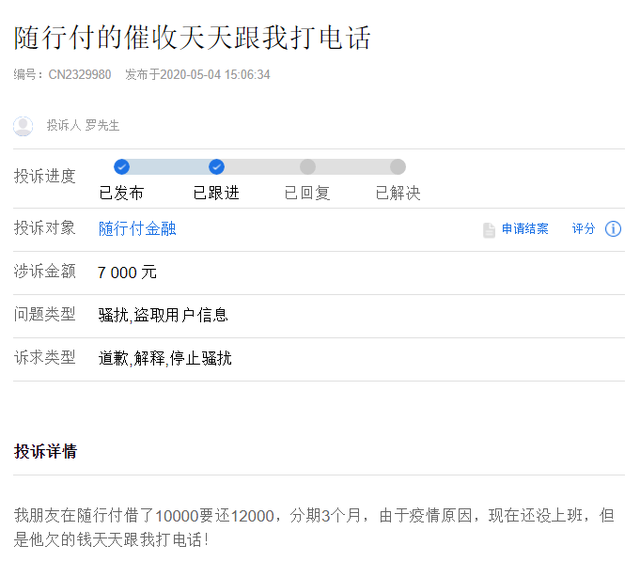Click the complaint title 随行付的催收天天跟我打电话
This screenshot has width=640, height=561.
pos(192,38)
